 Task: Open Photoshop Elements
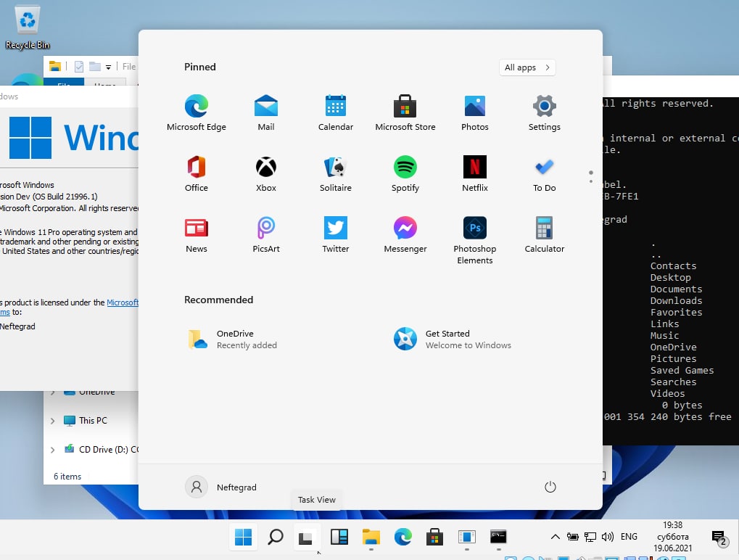(474, 240)
